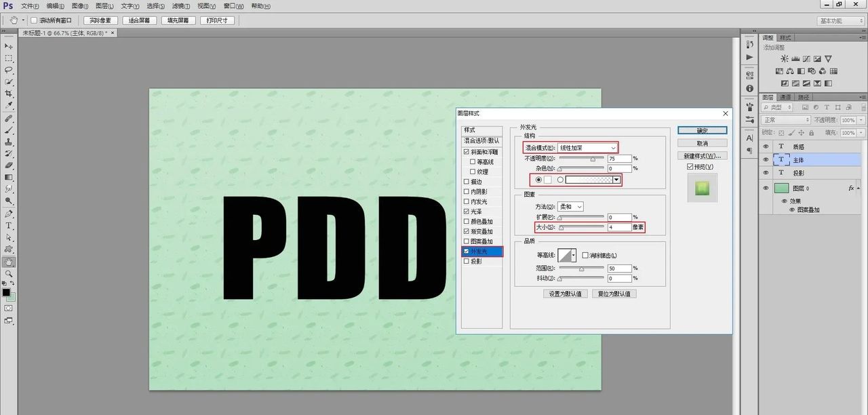Screen dimensions: 868x415
Task: Toggle the 斜面和浮雕 checkbox
Action: (x=466, y=153)
